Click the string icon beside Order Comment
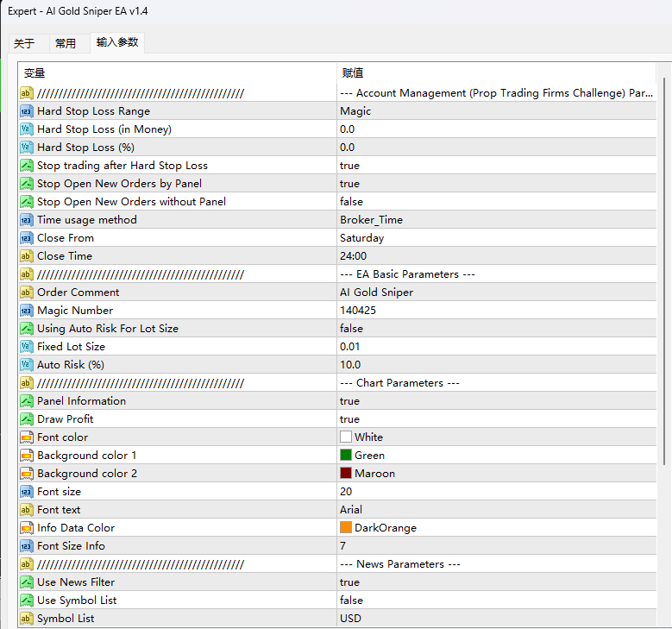The image size is (672, 629). click(26, 292)
